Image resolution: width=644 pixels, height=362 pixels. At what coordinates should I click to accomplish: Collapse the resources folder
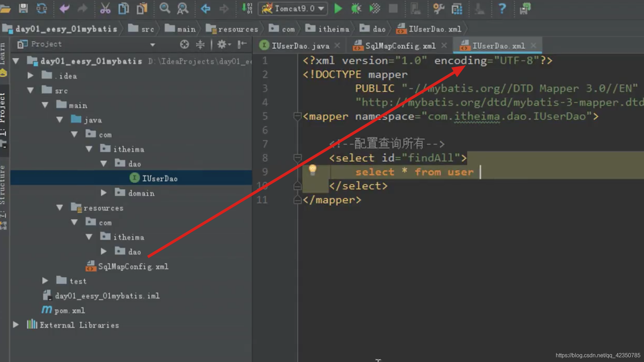coord(60,207)
